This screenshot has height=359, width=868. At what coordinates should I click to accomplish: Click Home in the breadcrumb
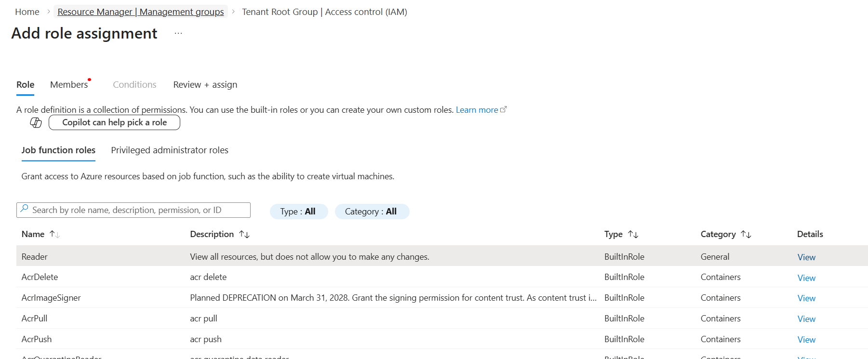27,12
